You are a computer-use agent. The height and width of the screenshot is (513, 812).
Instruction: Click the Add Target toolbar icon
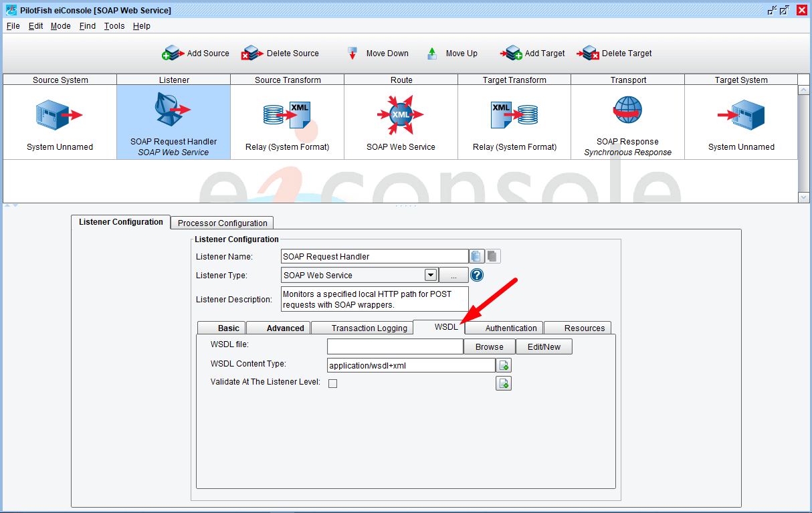[512, 54]
